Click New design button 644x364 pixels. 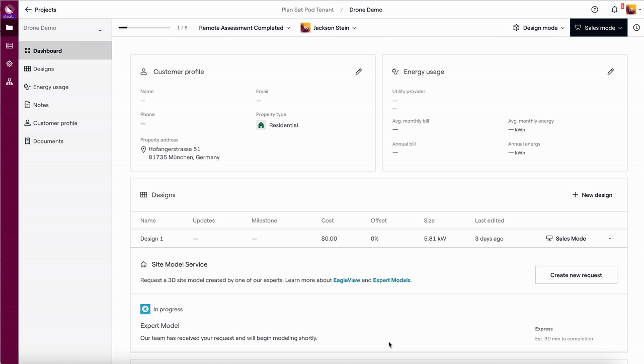pos(592,195)
